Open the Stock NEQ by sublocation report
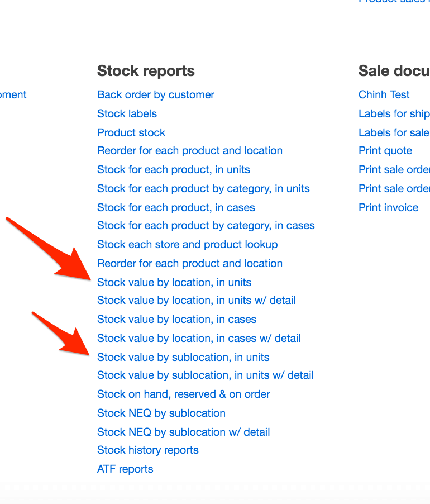Viewport: 430px width, 504px height. click(x=161, y=413)
